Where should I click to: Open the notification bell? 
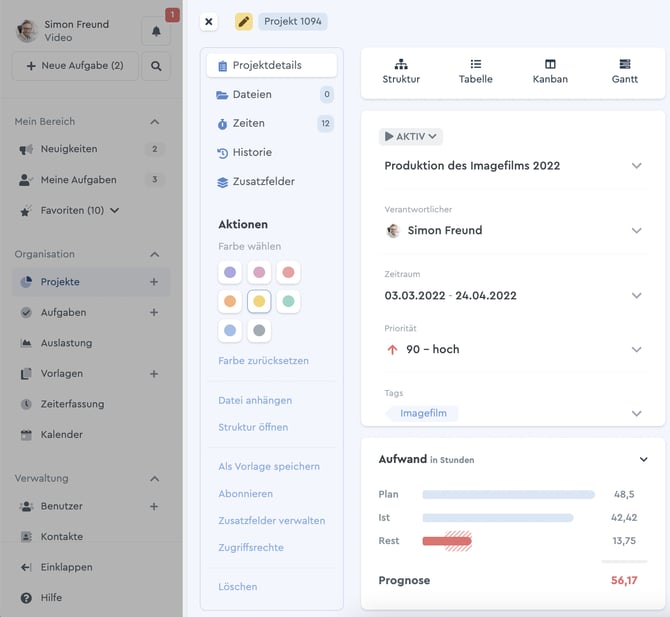(x=156, y=31)
